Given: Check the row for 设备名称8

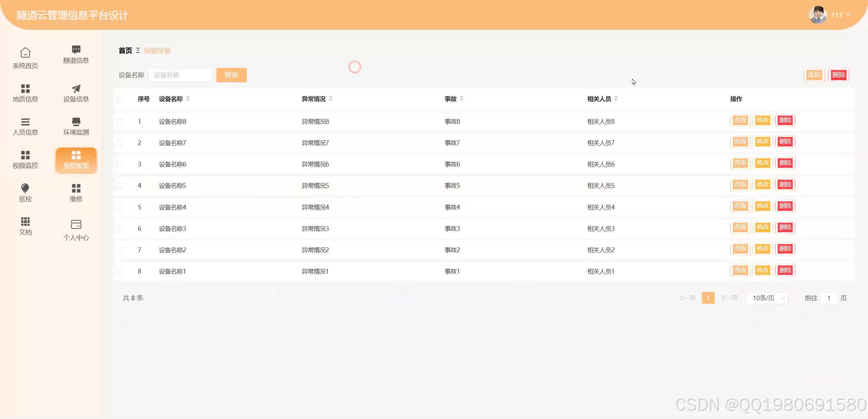Looking at the screenshot, I should [120, 121].
